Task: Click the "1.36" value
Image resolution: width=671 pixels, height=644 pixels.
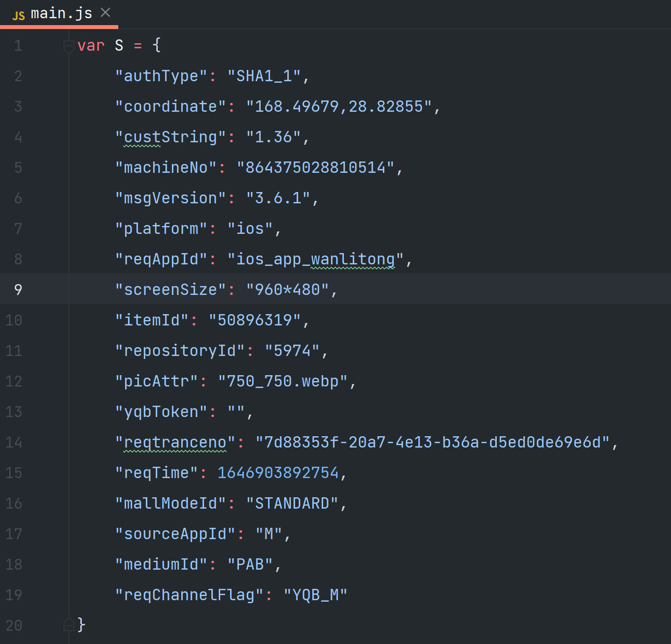Action: coord(273,137)
